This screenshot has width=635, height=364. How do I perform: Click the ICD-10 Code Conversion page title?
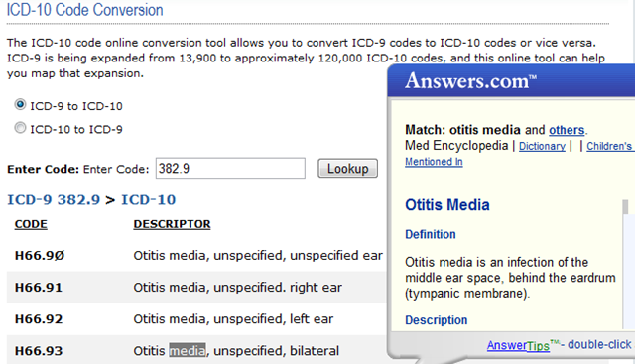click(84, 10)
